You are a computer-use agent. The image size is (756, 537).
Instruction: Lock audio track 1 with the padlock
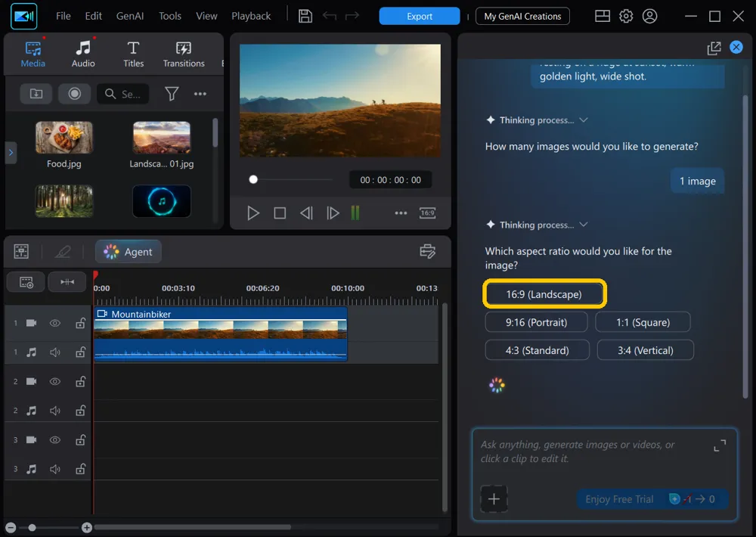[81, 352]
